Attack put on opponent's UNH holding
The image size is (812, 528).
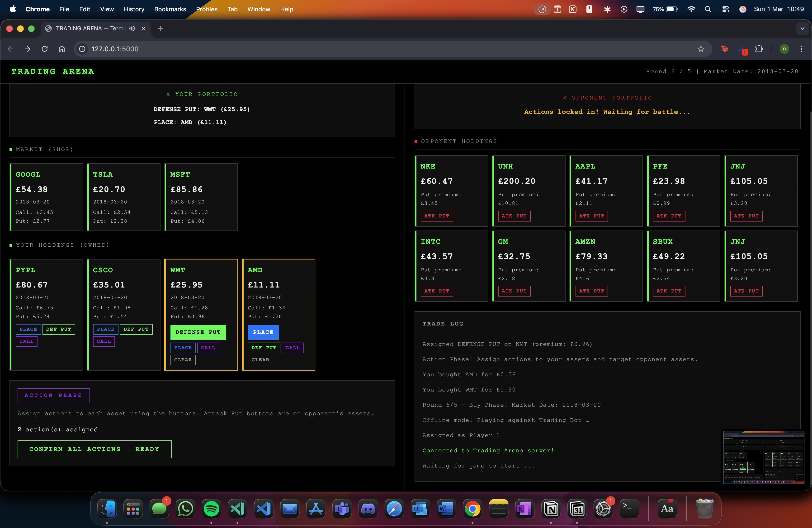click(514, 216)
